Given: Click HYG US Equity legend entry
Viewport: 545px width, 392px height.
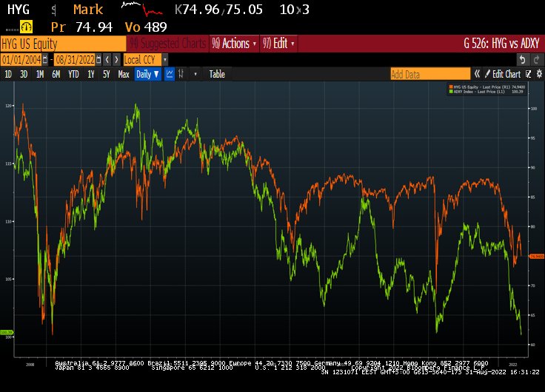Looking at the screenshot, I should tap(487, 87).
